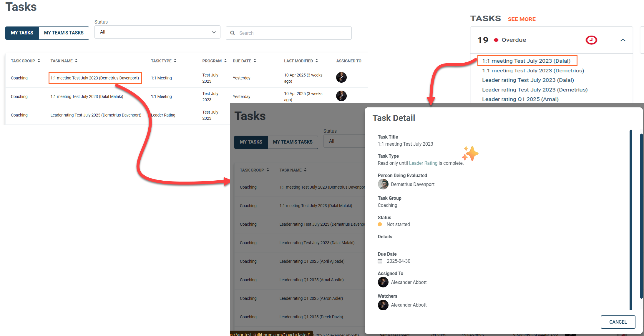Switch to the My Team's Tasks tab
644x336 pixels.
(64, 33)
